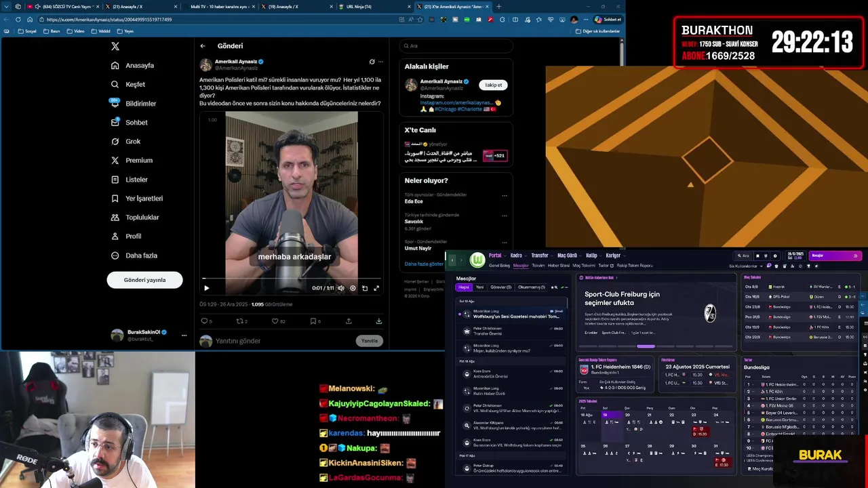This screenshot has height=488, width=868.
Task: Open more options for Umut Nayir trend
Action: (504, 243)
